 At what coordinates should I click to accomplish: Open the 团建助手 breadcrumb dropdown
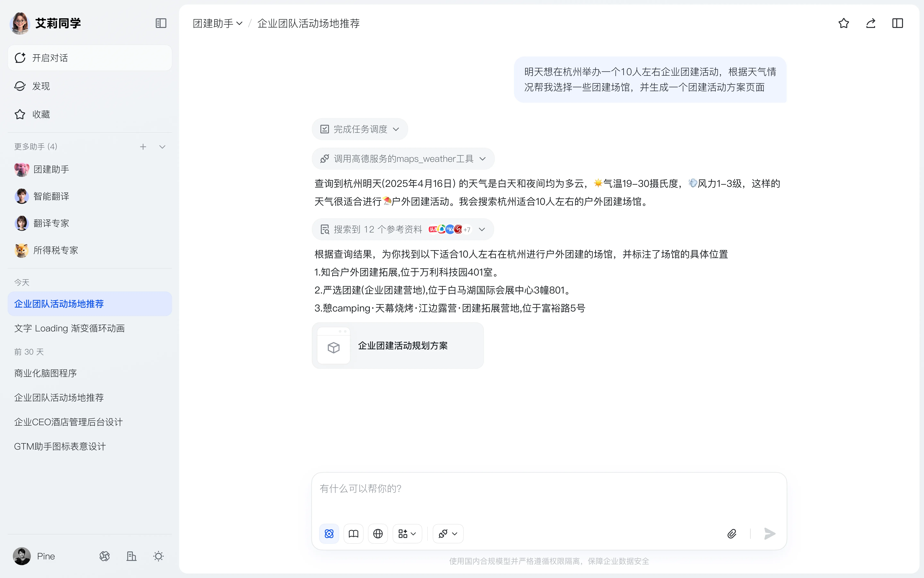point(218,23)
